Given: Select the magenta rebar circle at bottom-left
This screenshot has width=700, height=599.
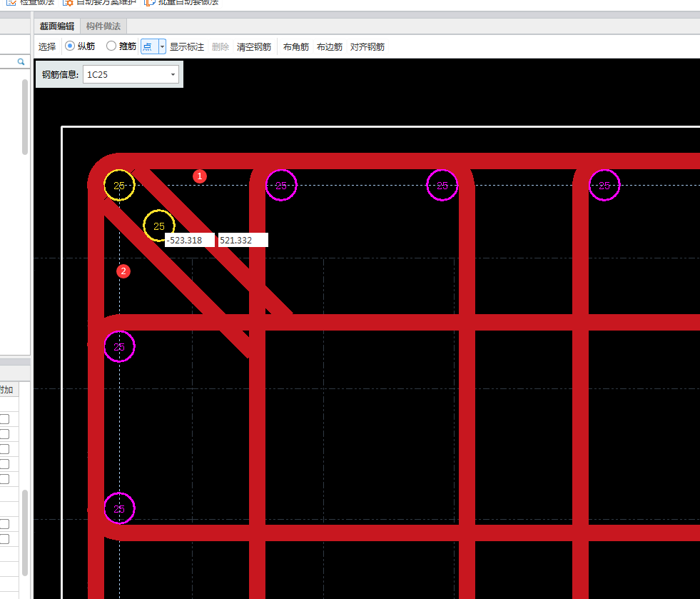Looking at the screenshot, I should 119,508.
